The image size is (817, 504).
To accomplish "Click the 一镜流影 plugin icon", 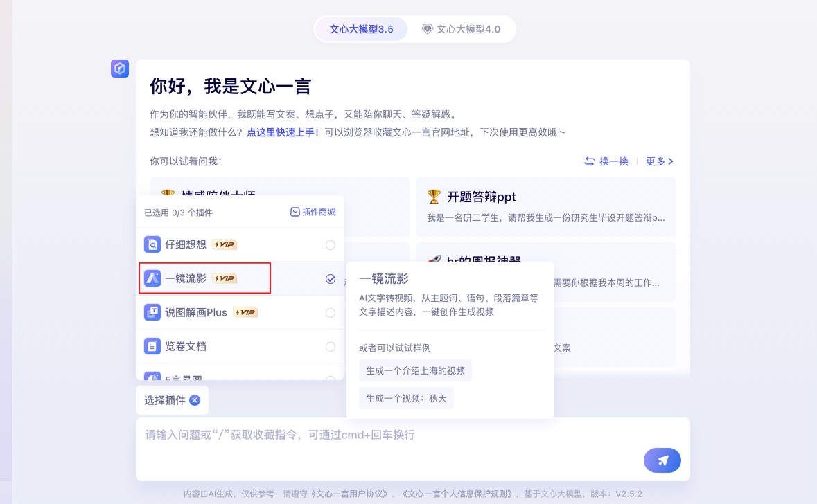I will point(152,278).
